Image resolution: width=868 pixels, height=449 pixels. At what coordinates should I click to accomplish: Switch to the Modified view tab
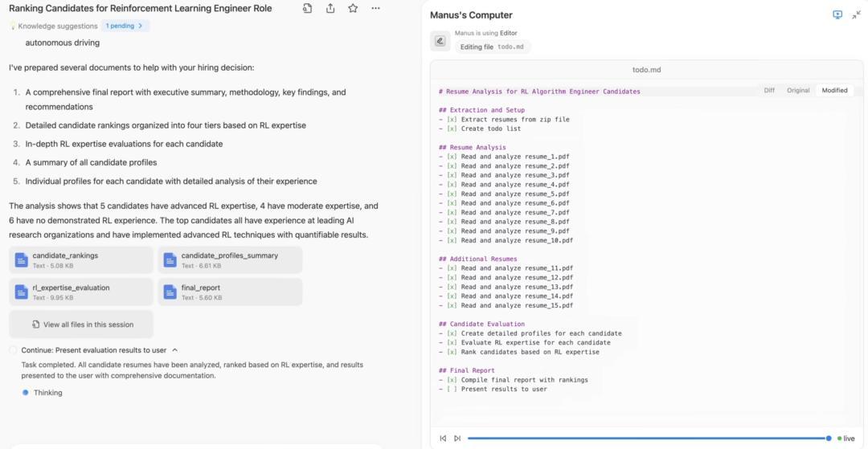pyautogui.click(x=834, y=90)
